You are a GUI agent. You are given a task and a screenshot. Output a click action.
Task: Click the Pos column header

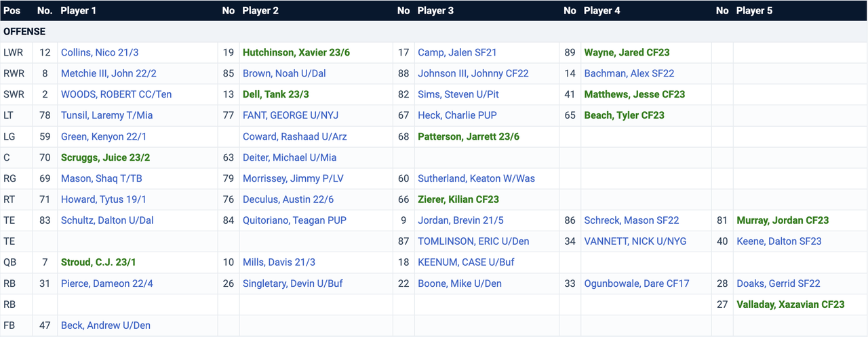[12, 11]
